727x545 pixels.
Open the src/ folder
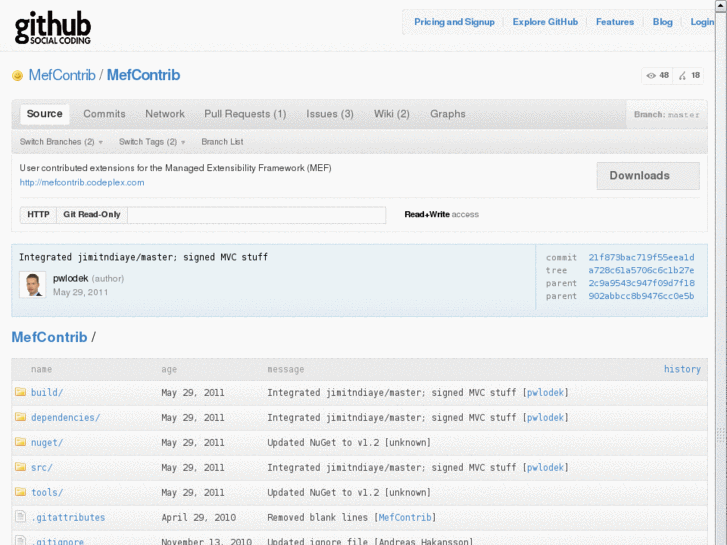42,468
